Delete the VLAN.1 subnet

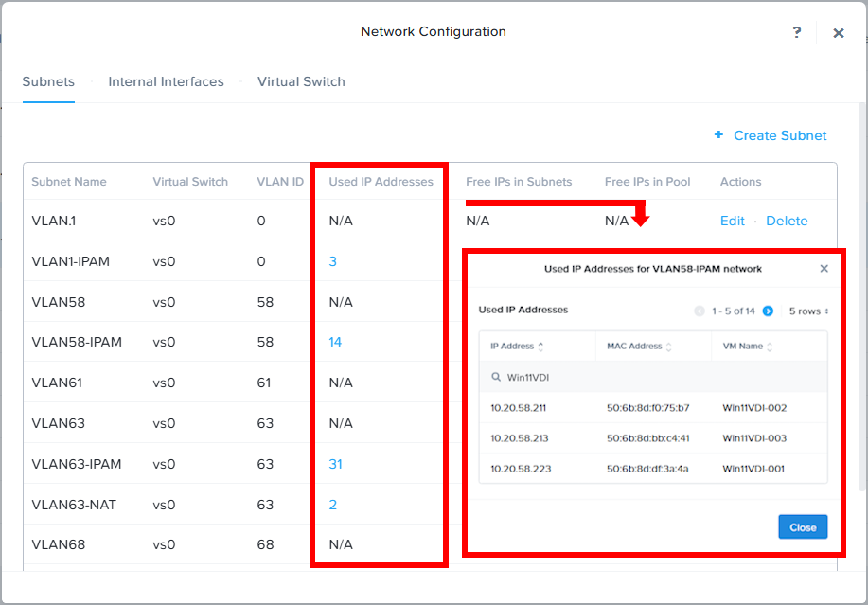787,221
